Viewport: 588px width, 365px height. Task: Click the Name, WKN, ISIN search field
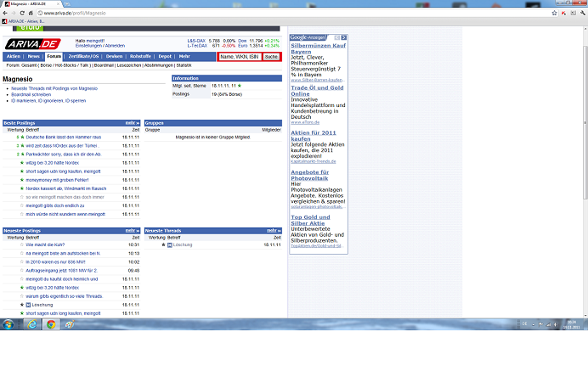(x=240, y=57)
